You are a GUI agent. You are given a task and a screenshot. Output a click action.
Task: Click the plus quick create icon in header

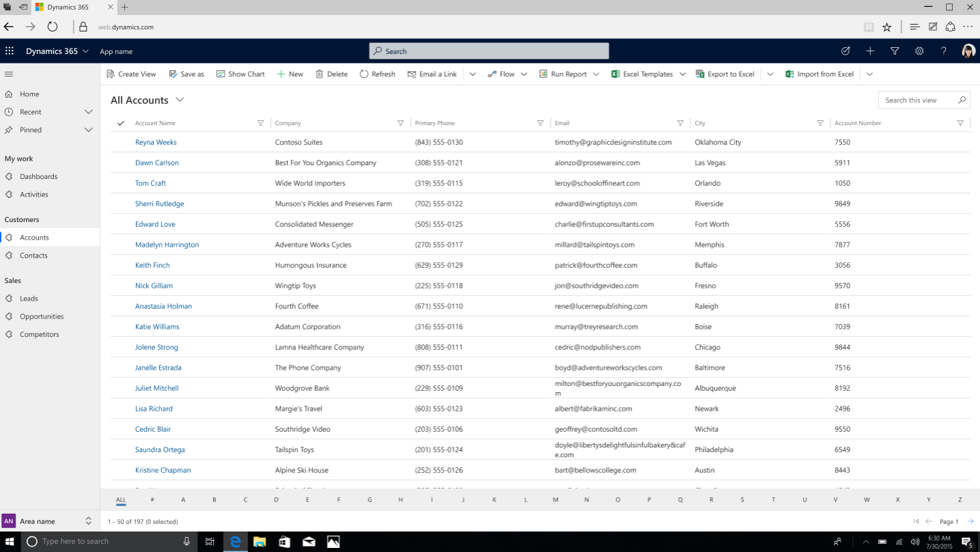tap(870, 51)
